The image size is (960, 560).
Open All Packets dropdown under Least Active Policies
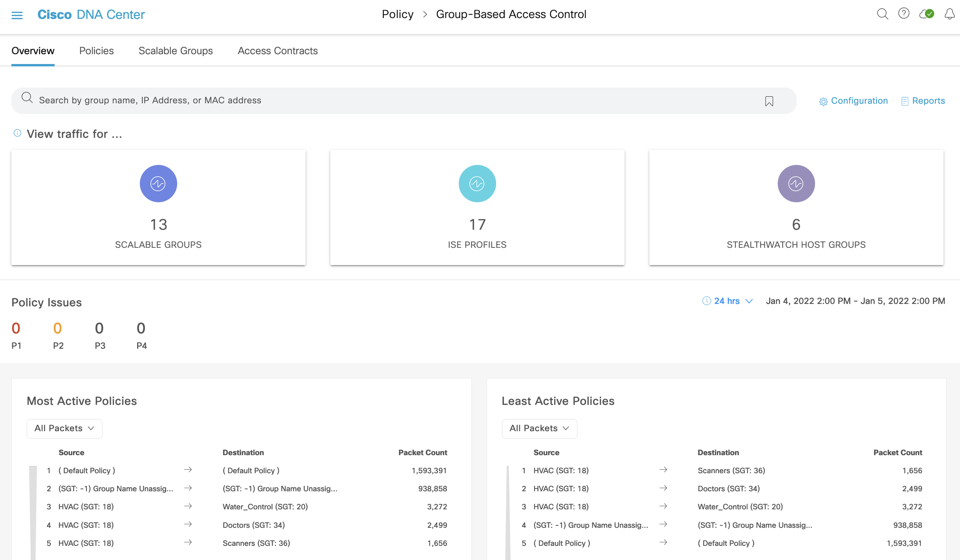click(x=539, y=428)
